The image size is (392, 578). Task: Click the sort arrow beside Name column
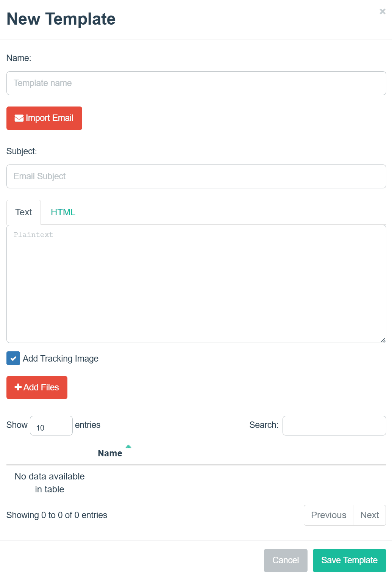pyautogui.click(x=128, y=447)
